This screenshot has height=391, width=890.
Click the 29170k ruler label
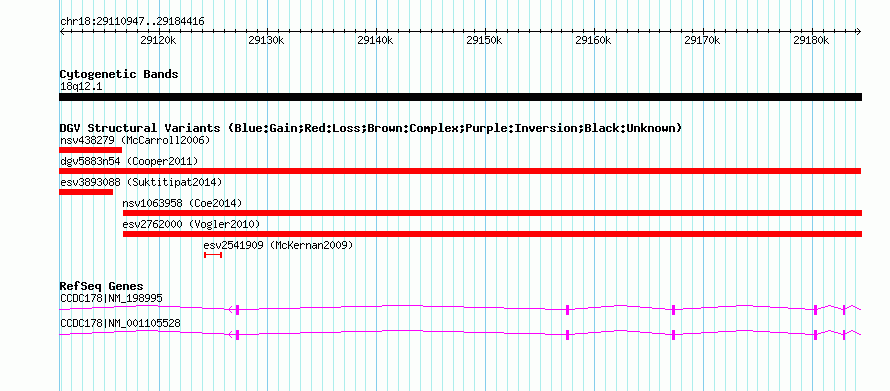click(x=703, y=41)
